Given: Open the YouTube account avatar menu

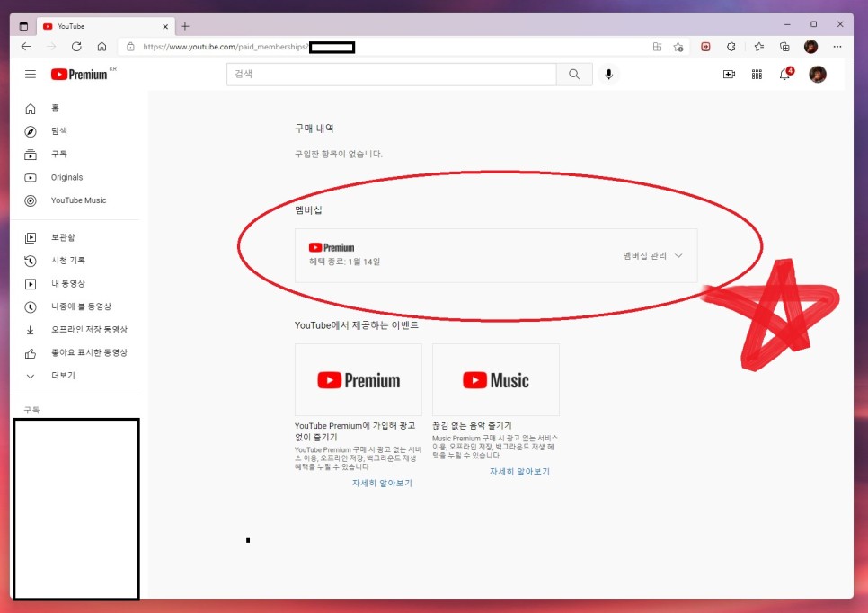Looking at the screenshot, I should coord(818,75).
